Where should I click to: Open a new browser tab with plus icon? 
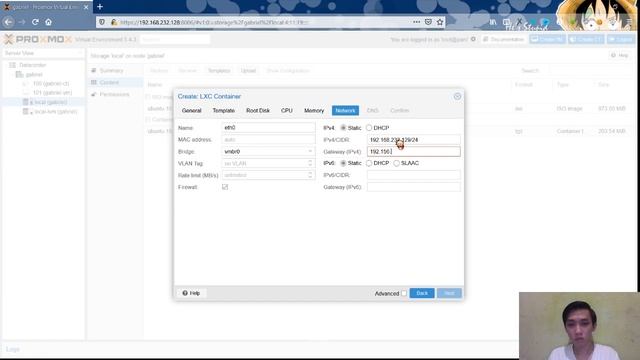click(x=100, y=7)
